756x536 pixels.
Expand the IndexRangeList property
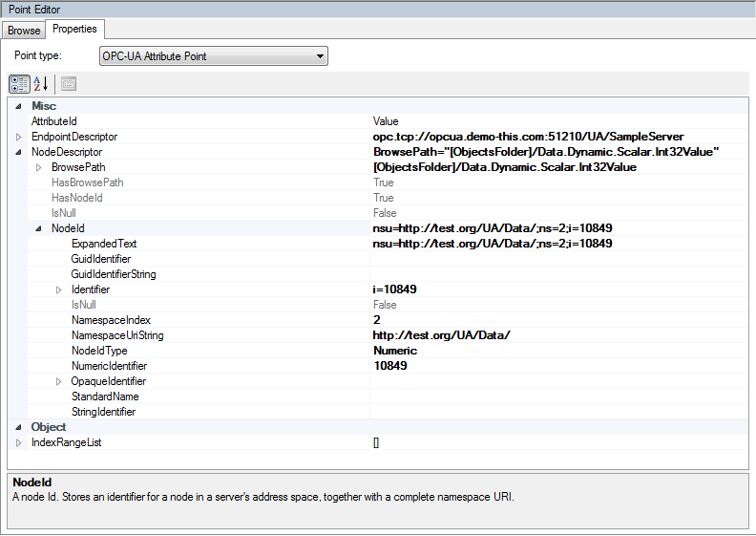(18, 442)
